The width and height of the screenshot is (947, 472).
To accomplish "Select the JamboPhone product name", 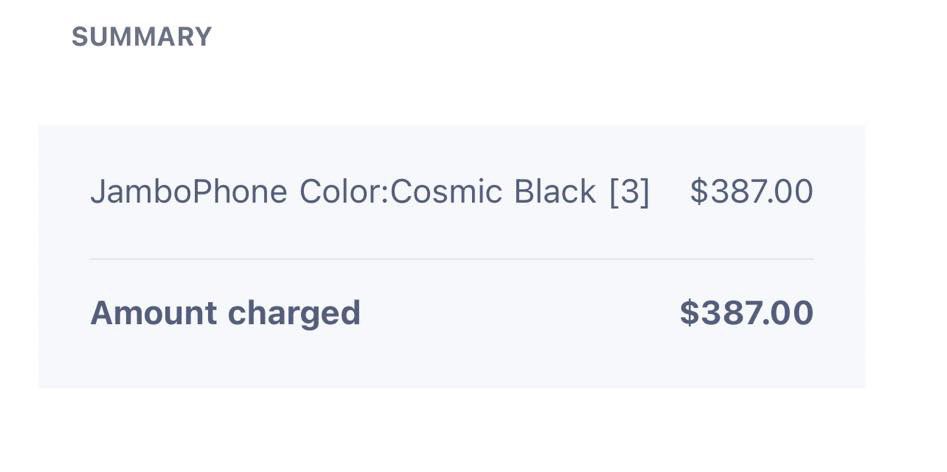I will tap(188, 192).
